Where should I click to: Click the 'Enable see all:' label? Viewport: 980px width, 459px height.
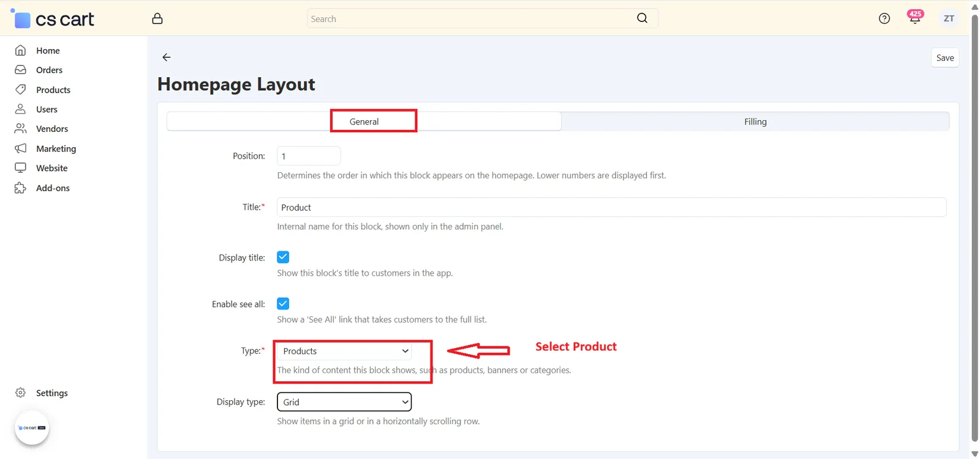[238, 304]
